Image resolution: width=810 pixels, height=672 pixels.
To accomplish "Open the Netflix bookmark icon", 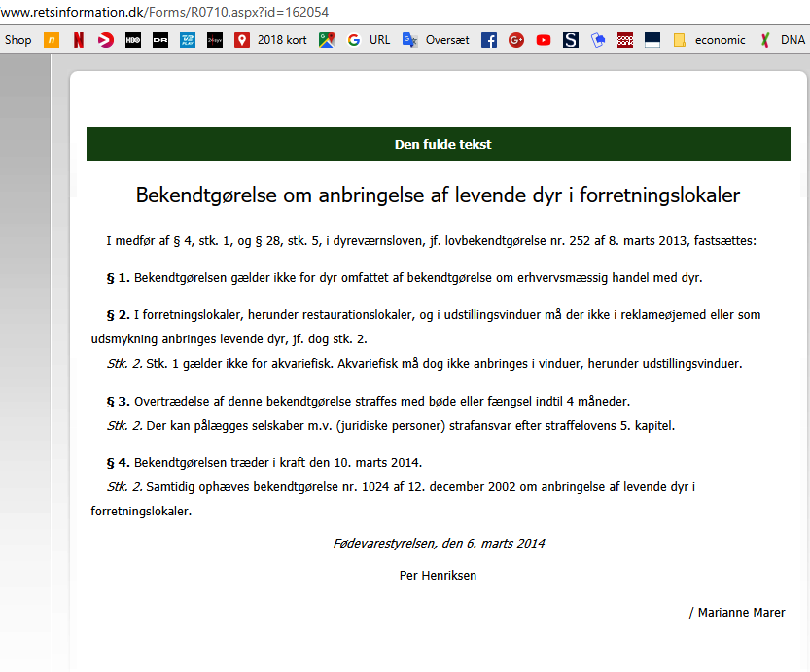I will [79, 40].
